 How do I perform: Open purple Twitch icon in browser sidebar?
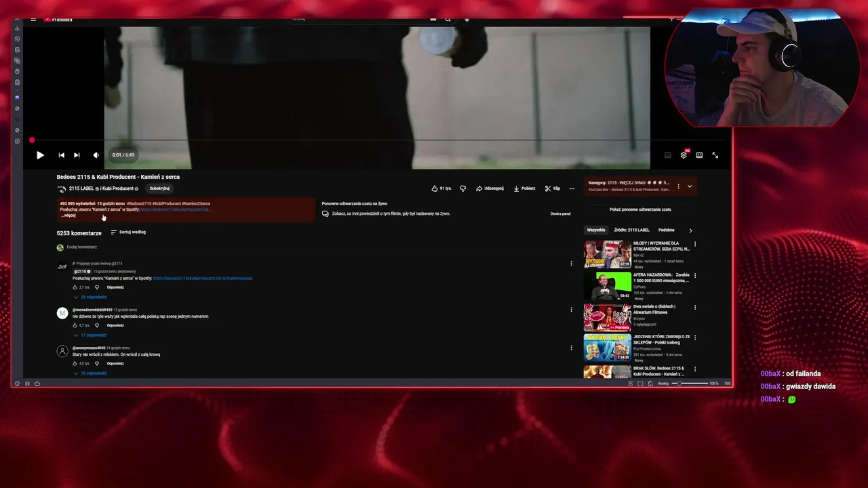[18, 98]
